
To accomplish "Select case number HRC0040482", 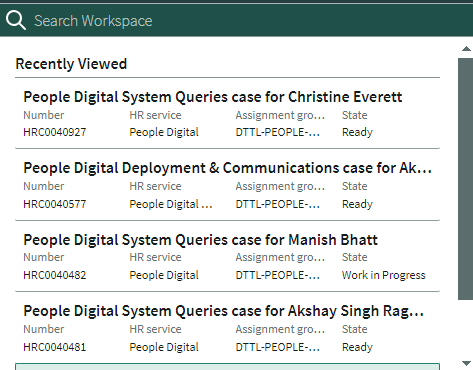I will pyautogui.click(x=55, y=275).
